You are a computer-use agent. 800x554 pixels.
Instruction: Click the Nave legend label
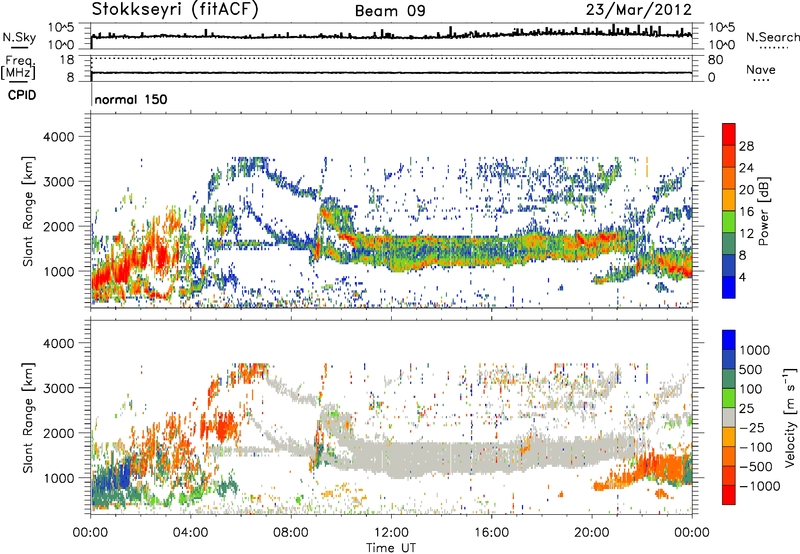click(761, 69)
